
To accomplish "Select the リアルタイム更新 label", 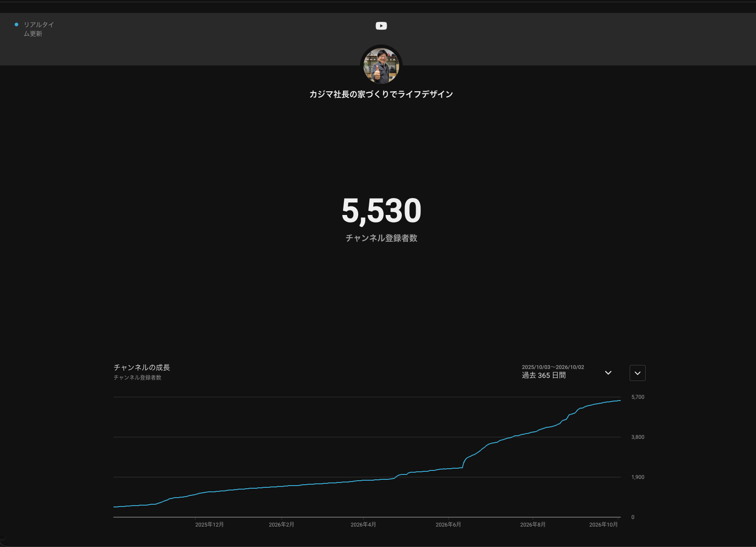I will coord(39,29).
